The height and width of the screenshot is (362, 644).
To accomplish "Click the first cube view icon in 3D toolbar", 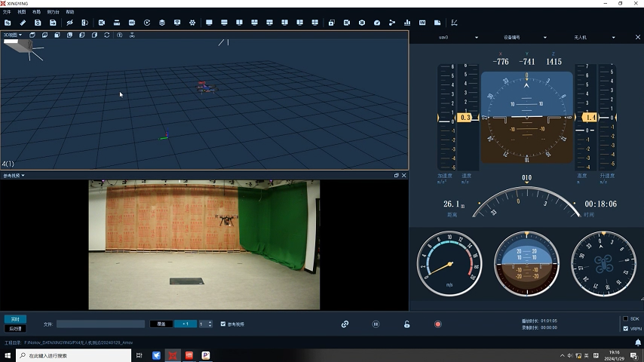I will pos(32,35).
